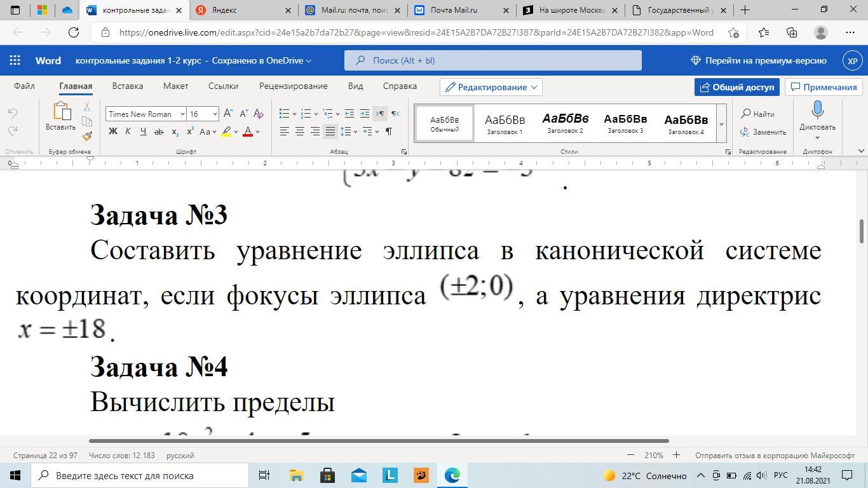
Task: Open the Edge icon in the taskbar
Action: (452, 475)
